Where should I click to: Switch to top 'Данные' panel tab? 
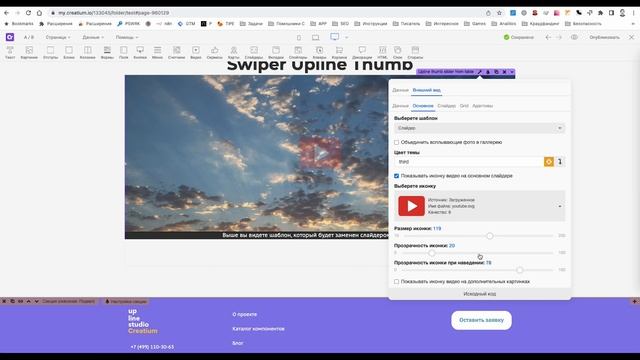coord(400,90)
